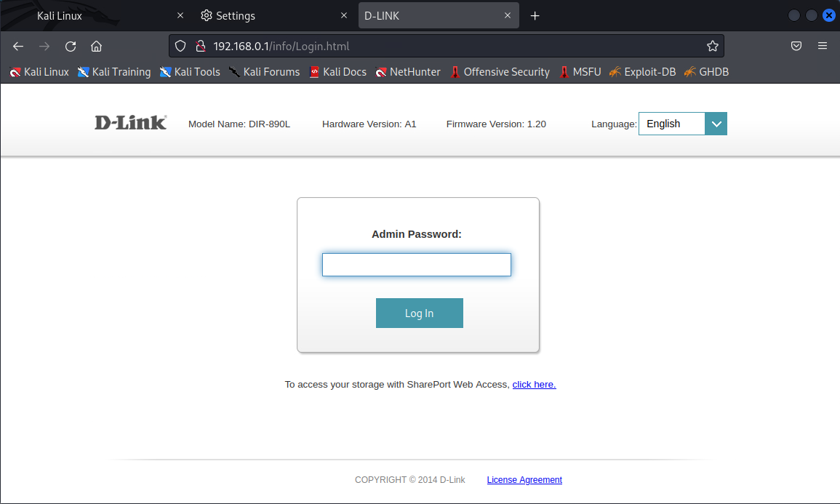Open the Firefox hamburger menu
This screenshot has height=504, width=840.
click(x=823, y=46)
